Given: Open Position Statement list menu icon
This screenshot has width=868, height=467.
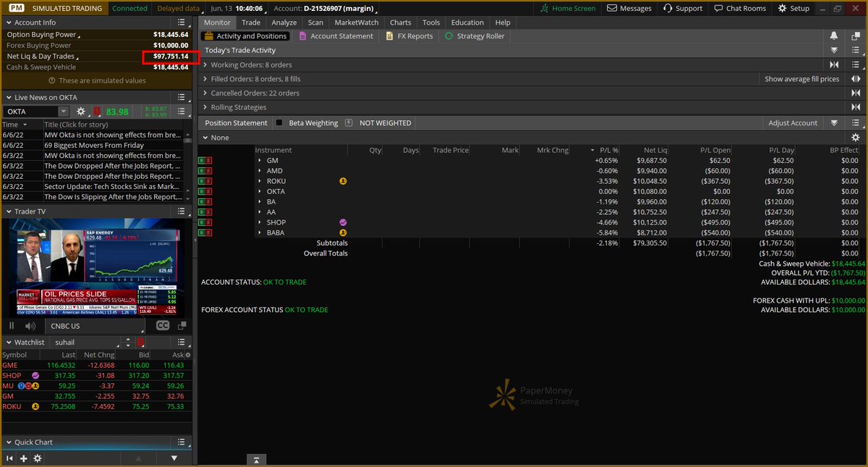Looking at the screenshot, I should [856, 123].
